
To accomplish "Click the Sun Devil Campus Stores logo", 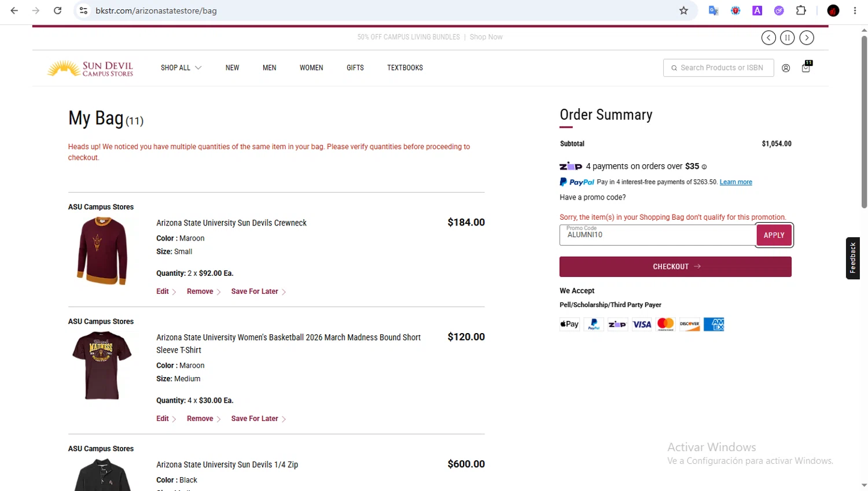I will (90, 68).
